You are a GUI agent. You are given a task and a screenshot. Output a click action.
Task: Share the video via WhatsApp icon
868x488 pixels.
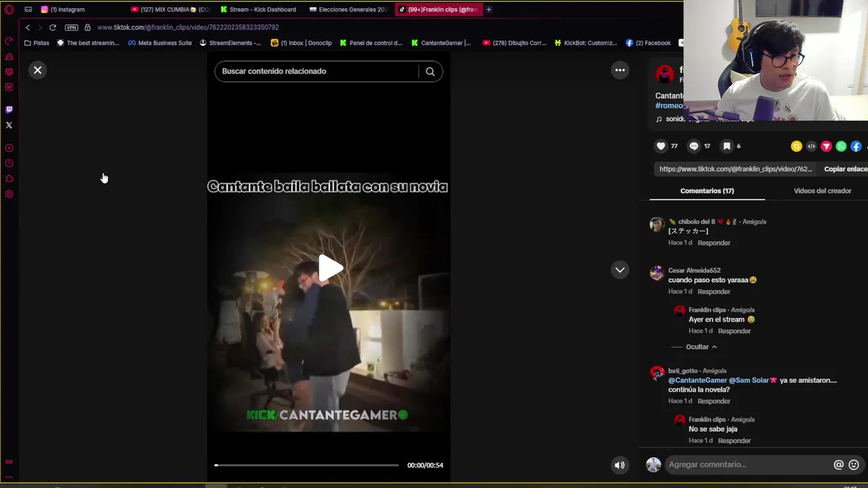(x=842, y=146)
